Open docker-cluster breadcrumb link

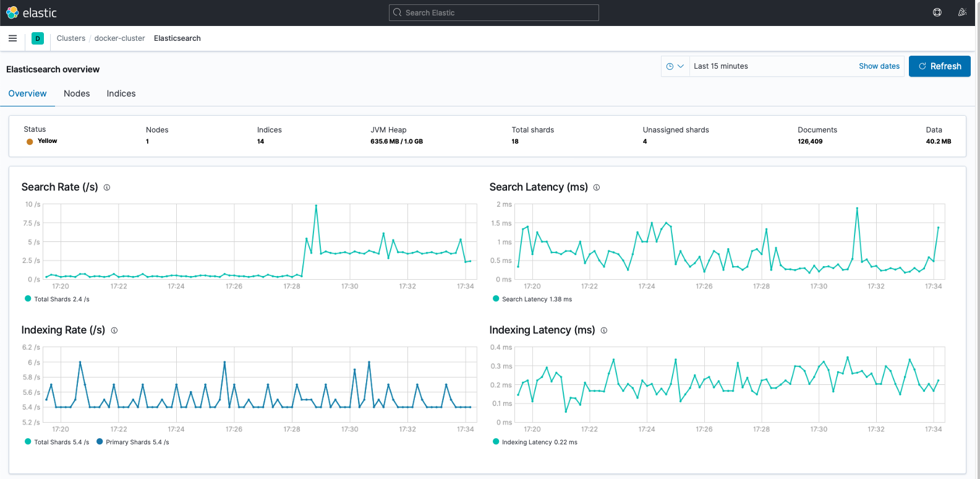[x=119, y=38]
